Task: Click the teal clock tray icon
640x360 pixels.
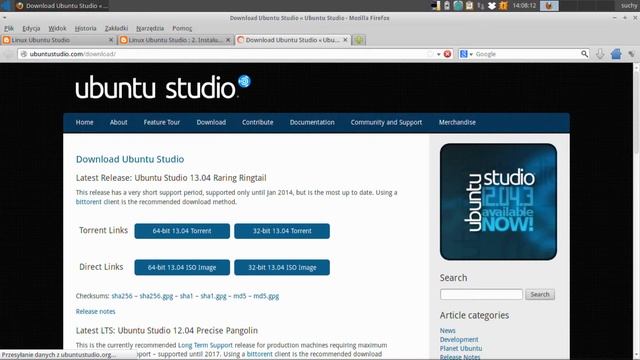Action: (458, 6)
